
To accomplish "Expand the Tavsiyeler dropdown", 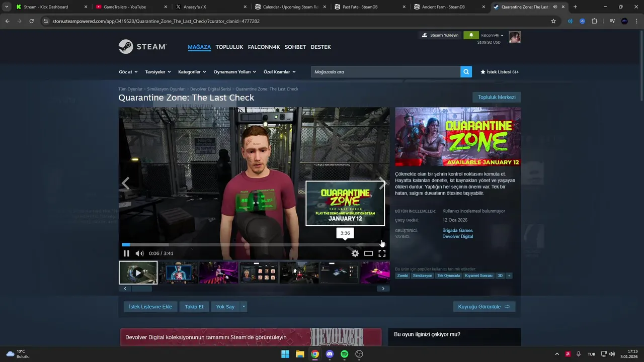I will pyautogui.click(x=158, y=72).
